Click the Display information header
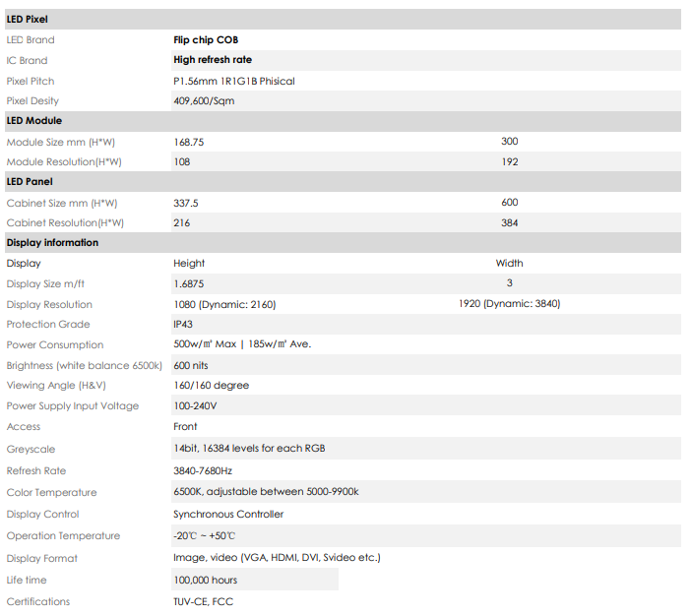Screen dimensions: 692x616 coord(343,243)
